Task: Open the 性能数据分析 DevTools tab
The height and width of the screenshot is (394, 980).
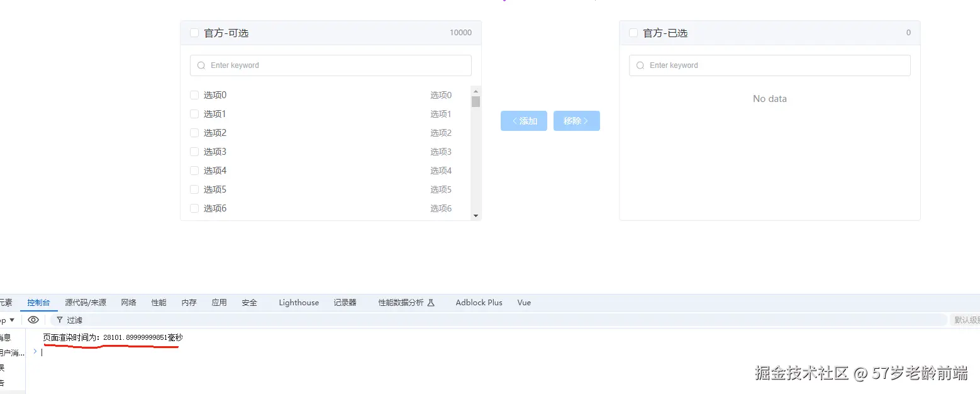Action: tap(406, 303)
